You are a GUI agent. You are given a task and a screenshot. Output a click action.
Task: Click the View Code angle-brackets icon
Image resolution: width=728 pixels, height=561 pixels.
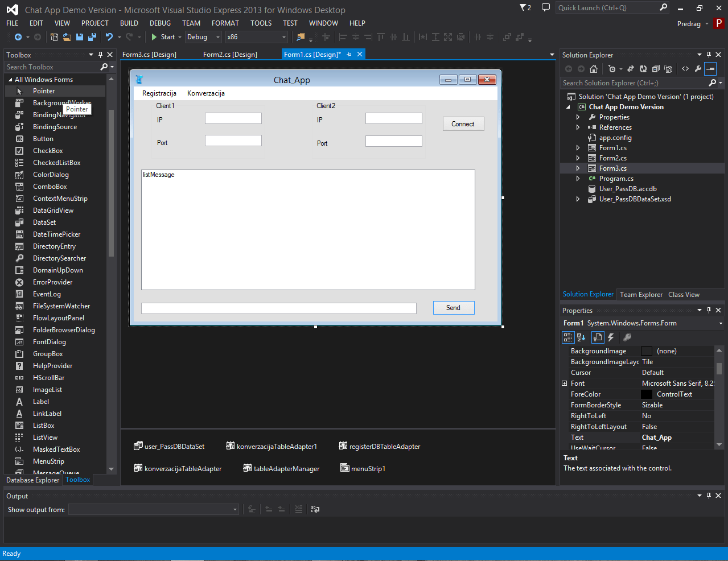tap(685, 69)
